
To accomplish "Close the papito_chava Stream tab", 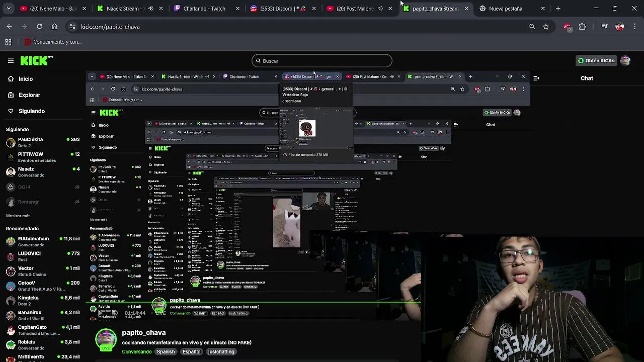I will point(466,9).
